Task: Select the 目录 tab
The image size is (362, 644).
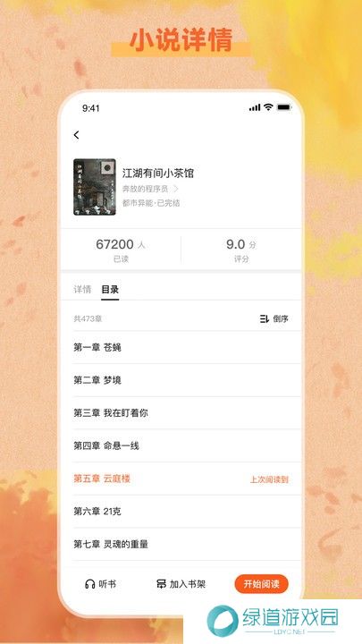Action: pos(110,289)
